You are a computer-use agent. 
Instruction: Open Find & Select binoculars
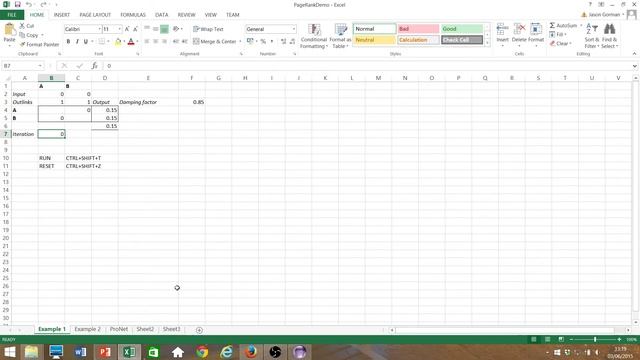coord(609,36)
